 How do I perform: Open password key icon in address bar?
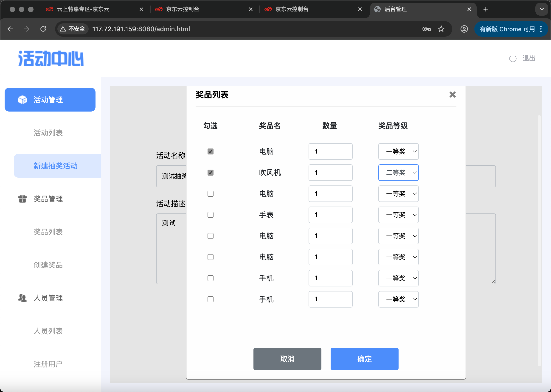coord(426,29)
